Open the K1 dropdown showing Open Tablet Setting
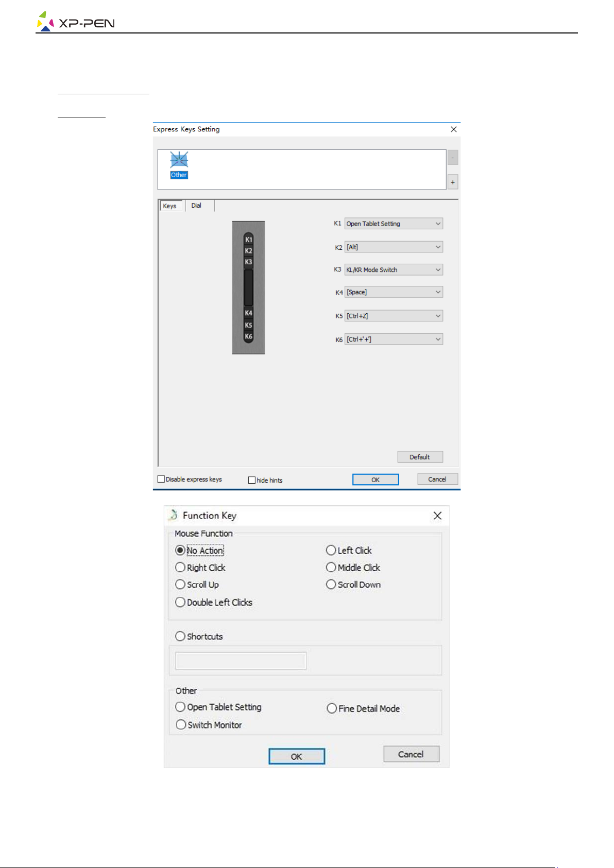Image resolution: width=614 pixels, height=868 pixels. point(394,224)
